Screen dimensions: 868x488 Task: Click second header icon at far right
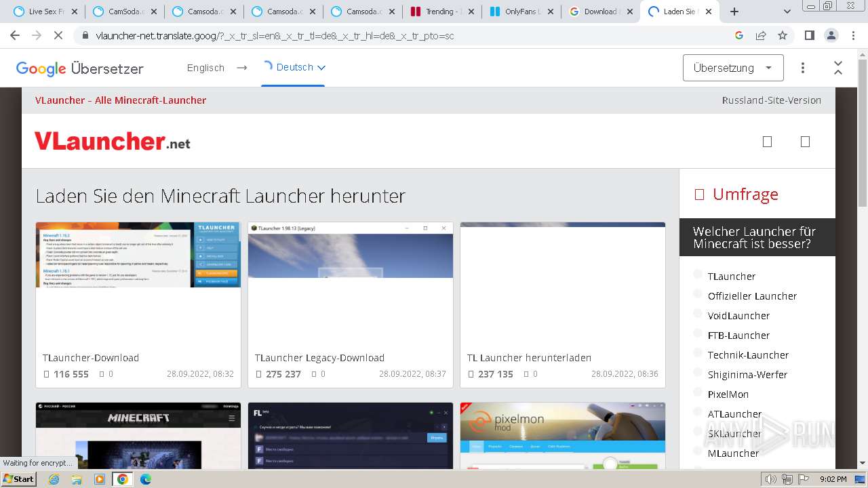pos(805,142)
